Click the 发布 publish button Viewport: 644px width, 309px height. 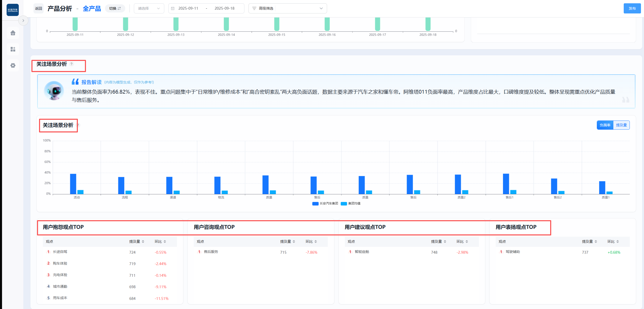[x=632, y=8]
